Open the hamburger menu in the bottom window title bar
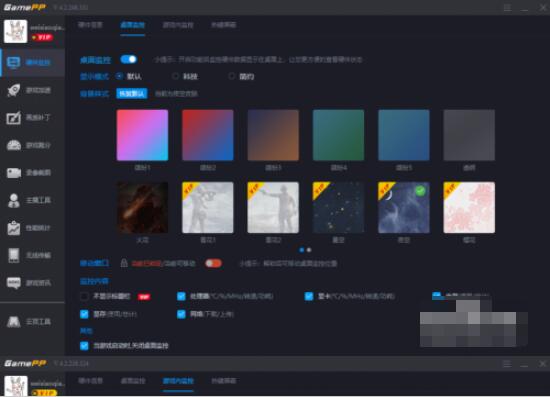The width and height of the screenshot is (550, 397). [x=507, y=364]
